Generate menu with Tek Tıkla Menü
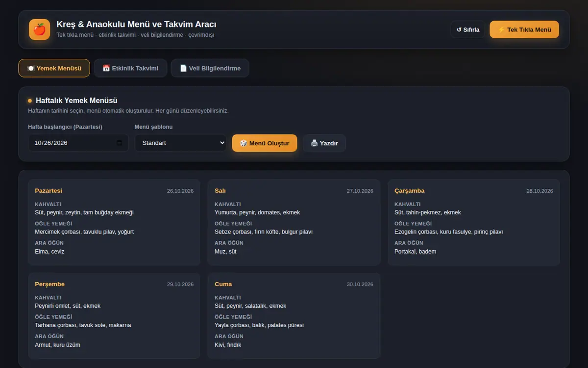Screen dimensions: 588x368 (x=524, y=29)
